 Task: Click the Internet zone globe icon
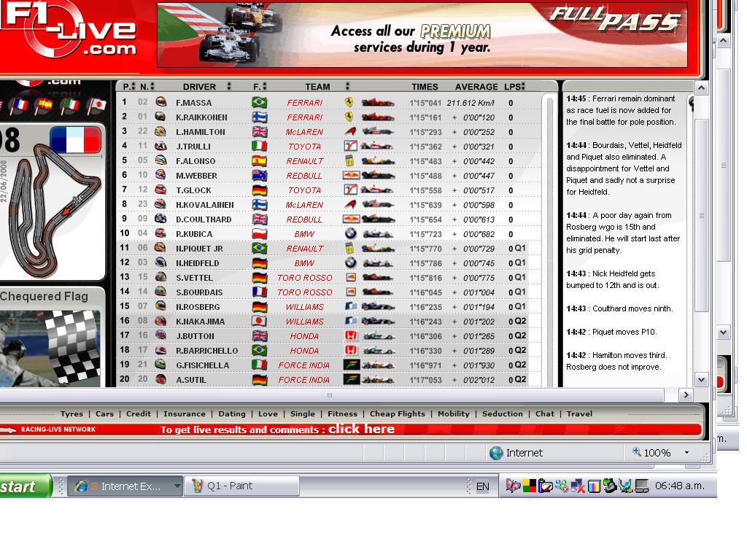point(496,453)
